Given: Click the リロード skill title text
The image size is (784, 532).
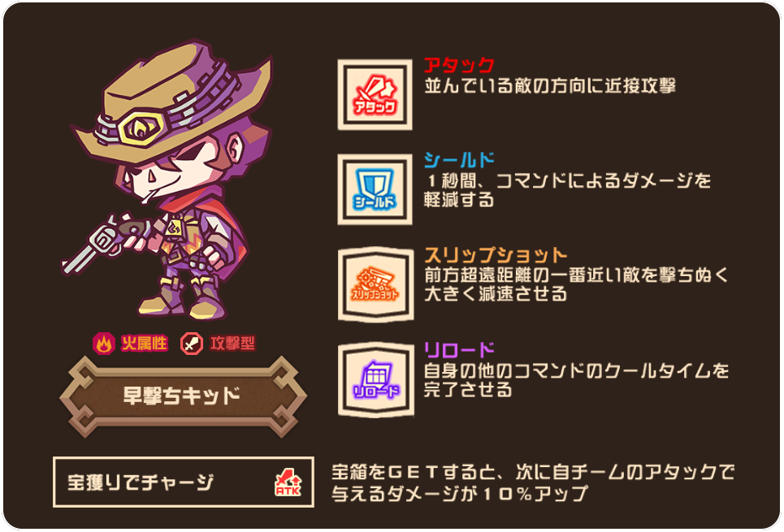Looking at the screenshot, I should tap(459, 349).
